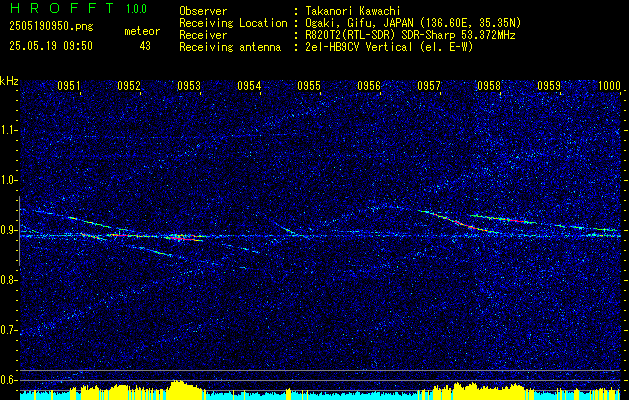
Task: Click the timestamp 25.05.19 09:50
Action: (x=51, y=46)
